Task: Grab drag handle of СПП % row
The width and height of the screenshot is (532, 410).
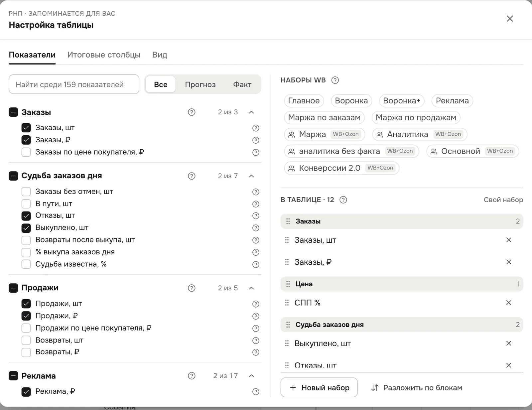Action: pyautogui.click(x=287, y=303)
